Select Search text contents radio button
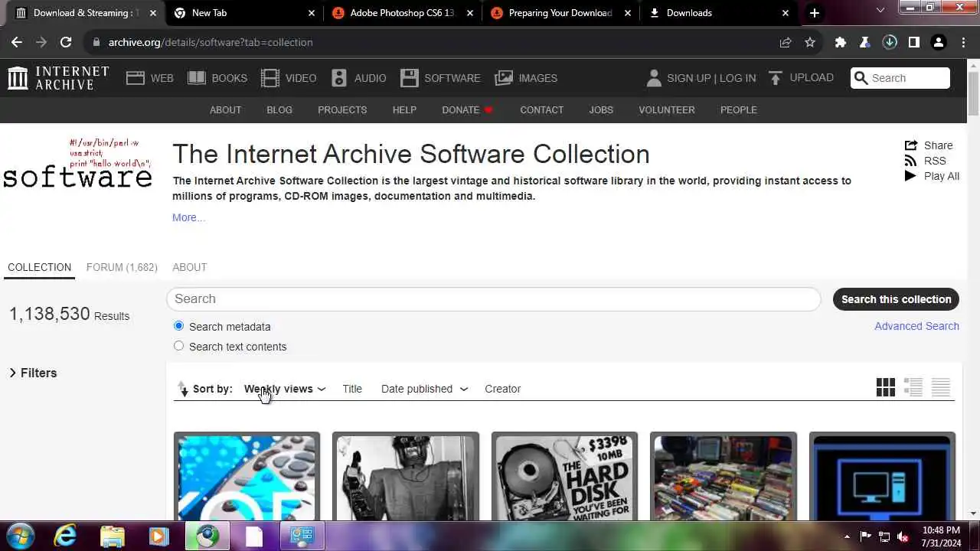This screenshot has width=980, height=551. (178, 346)
